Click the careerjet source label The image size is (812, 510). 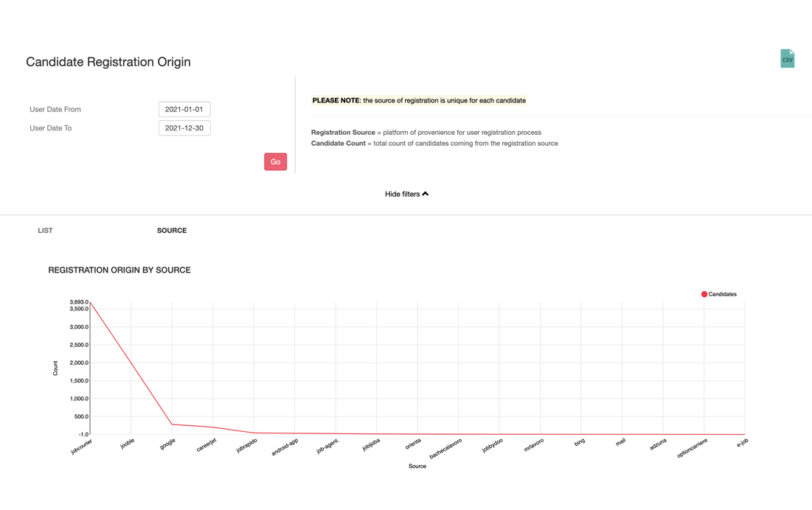[207, 445]
